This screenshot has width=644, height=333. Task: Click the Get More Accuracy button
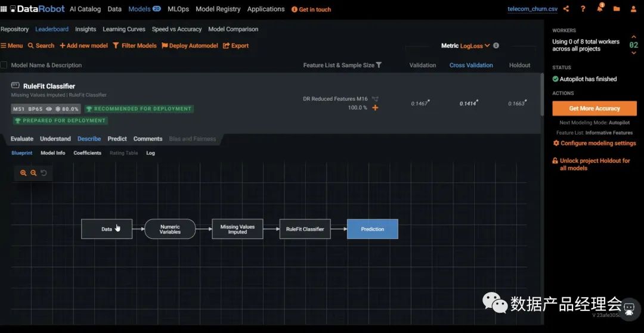(x=595, y=108)
